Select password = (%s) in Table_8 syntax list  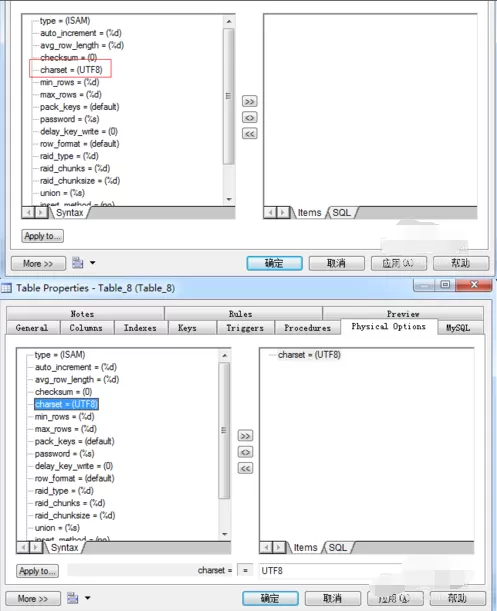tap(65, 454)
